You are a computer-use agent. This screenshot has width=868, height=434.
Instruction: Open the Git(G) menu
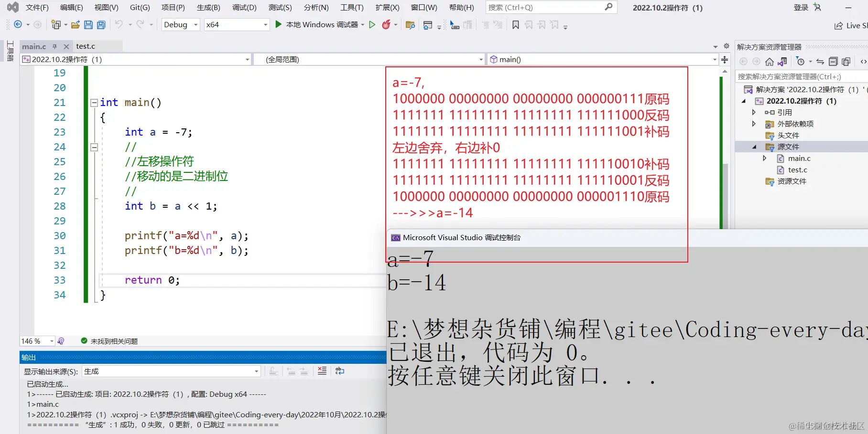click(x=140, y=8)
